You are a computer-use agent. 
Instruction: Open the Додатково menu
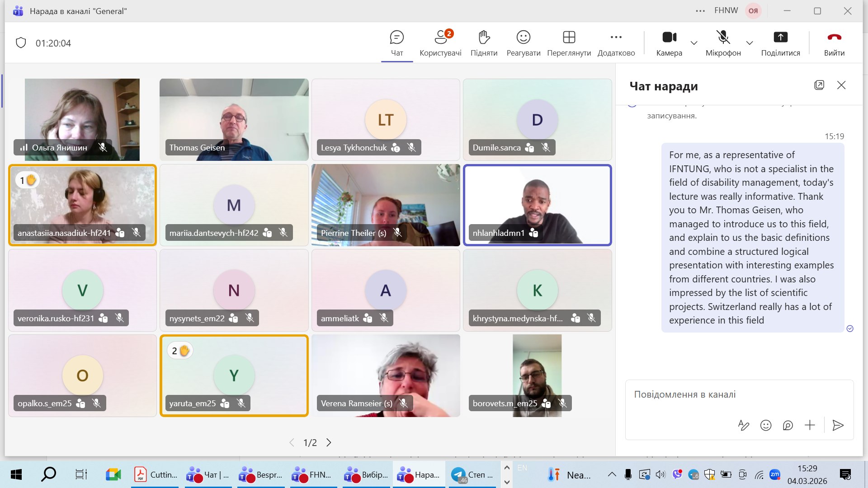coord(616,43)
